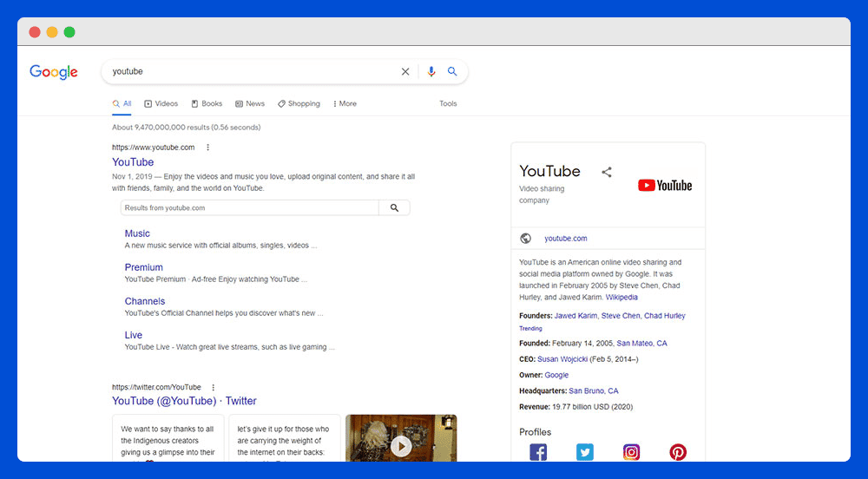
Task: Open the YouTube result title link
Action: click(133, 162)
